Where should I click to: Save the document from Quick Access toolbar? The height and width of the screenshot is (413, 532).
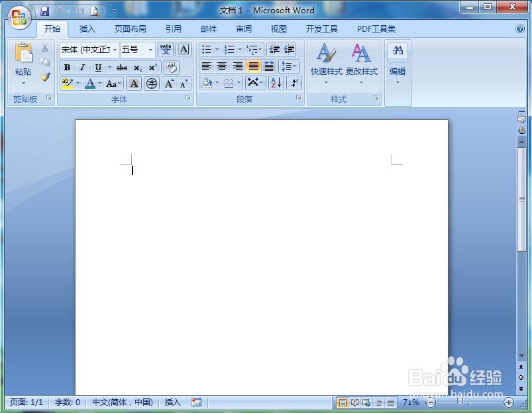(x=44, y=11)
